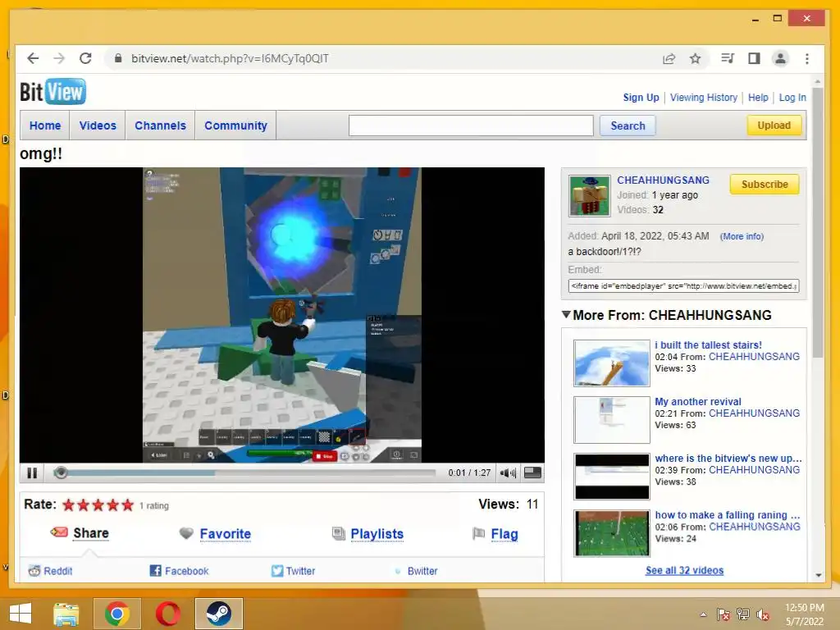This screenshot has height=630, width=840.
Task: Open File Explorer from the taskbar
Action: pos(66,614)
